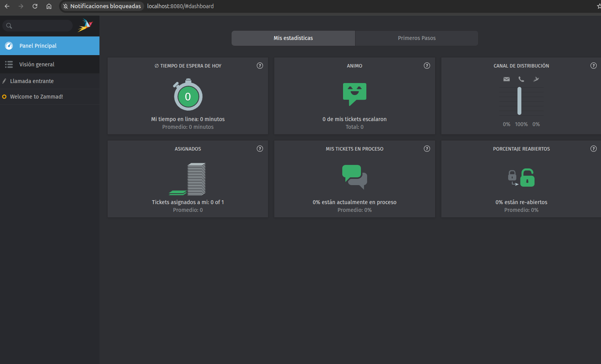Open Panel Principal in sidebar
The image size is (601, 364).
pos(50,46)
